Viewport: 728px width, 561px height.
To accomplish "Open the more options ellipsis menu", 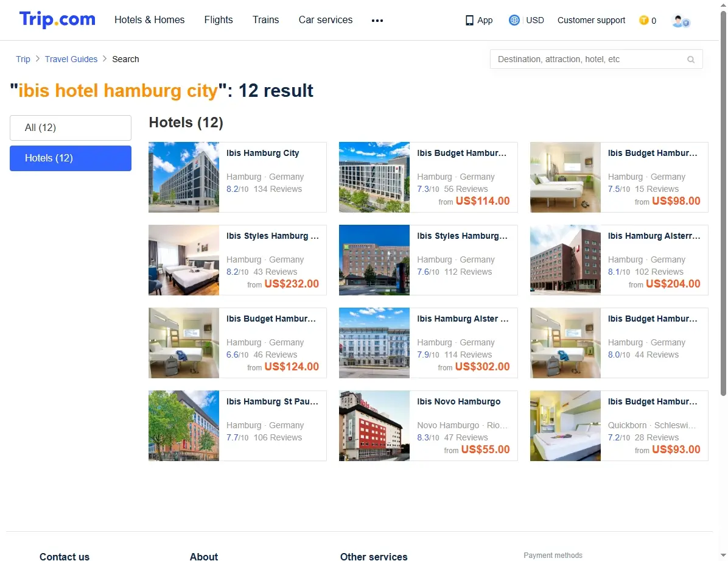I will coord(377,21).
